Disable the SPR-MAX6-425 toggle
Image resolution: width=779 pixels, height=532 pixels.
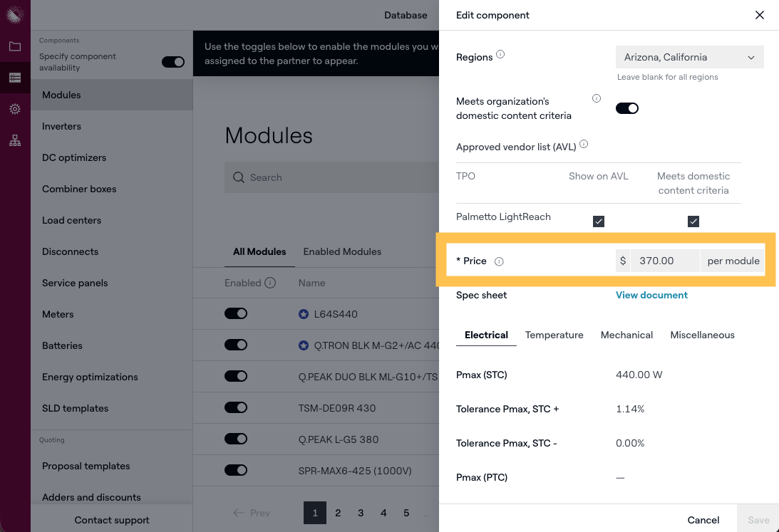click(236, 470)
